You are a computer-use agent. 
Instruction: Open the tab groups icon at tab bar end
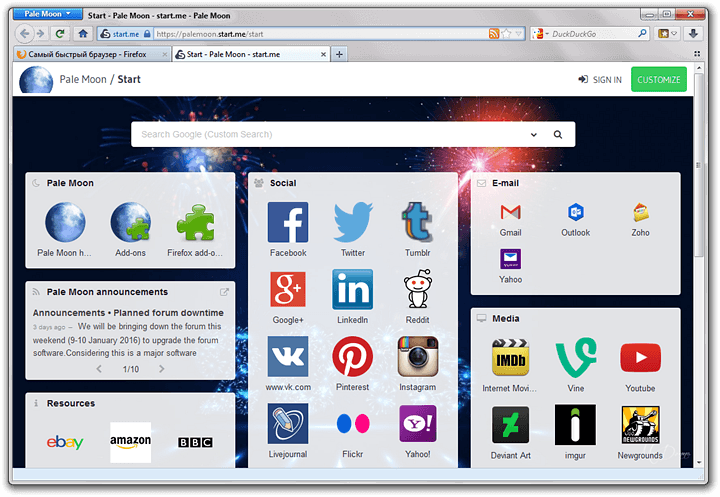click(x=697, y=54)
